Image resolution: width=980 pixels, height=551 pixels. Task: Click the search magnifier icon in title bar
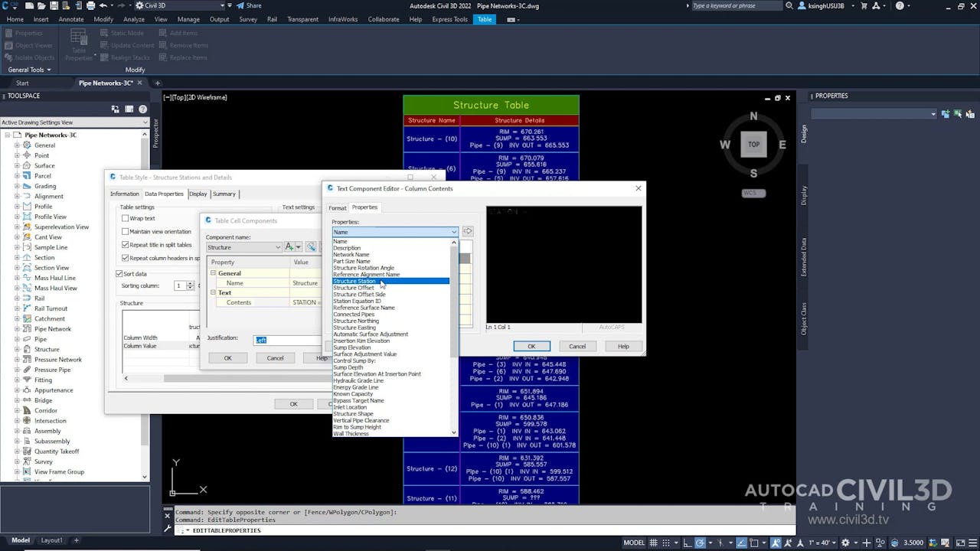click(789, 6)
